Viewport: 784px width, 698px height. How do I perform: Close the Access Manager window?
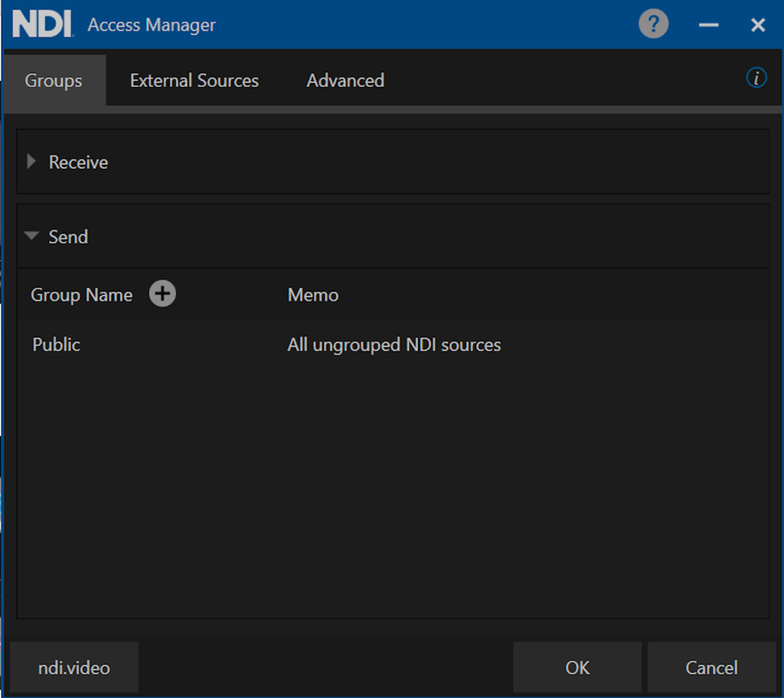[x=758, y=25]
